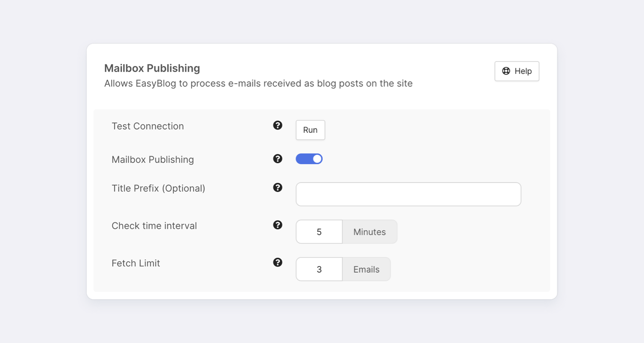The height and width of the screenshot is (343, 644).
Task: Click the "Check time interval" label
Action: pos(154,226)
